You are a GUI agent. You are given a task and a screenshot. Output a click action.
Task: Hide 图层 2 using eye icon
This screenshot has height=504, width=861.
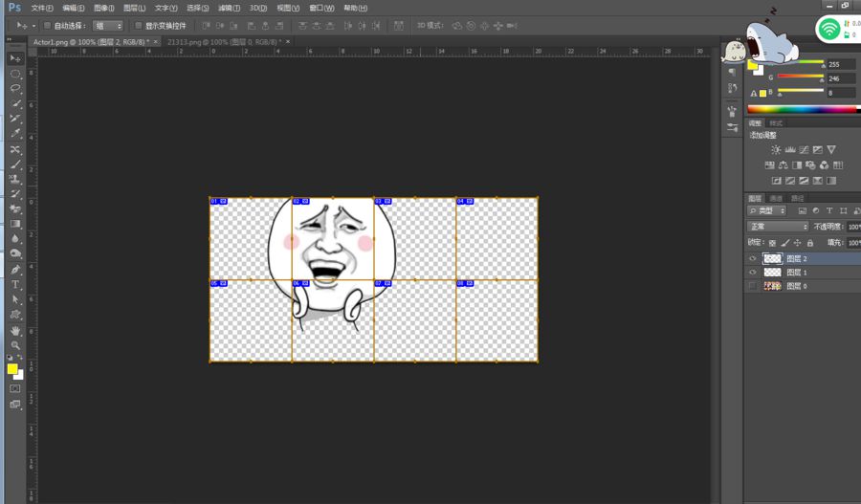(x=753, y=258)
